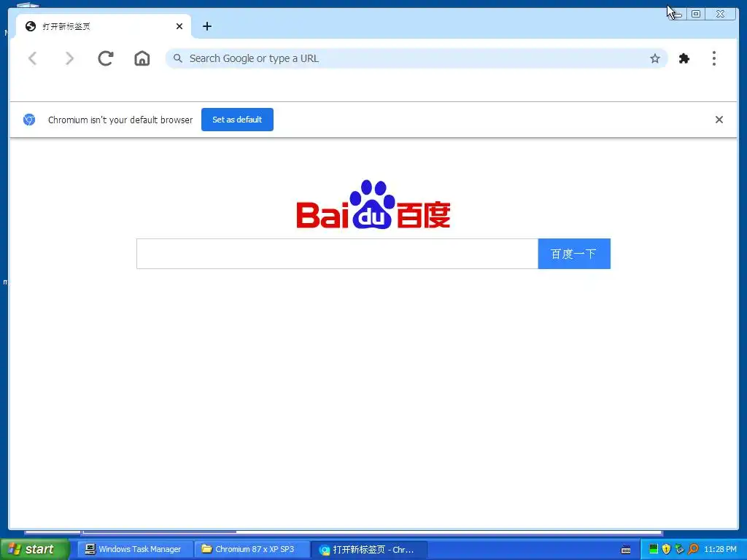747x560 pixels.
Task: Reload the current page
Action: pos(105,58)
